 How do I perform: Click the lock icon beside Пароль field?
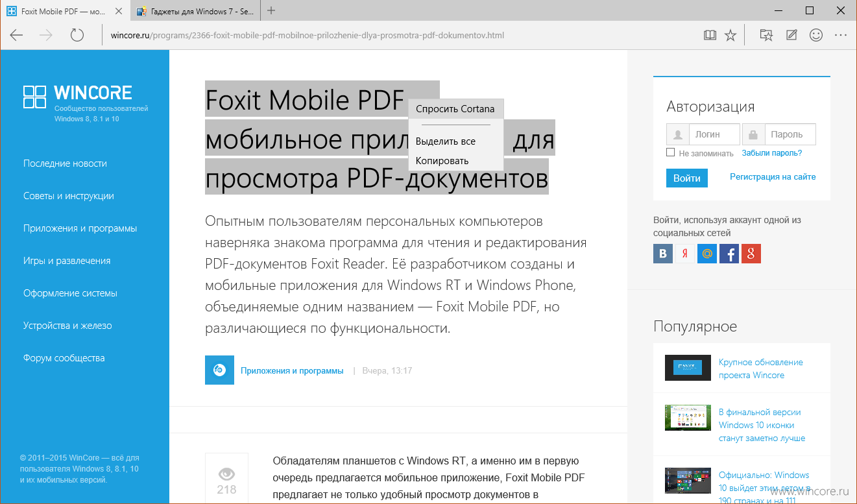(x=754, y=134)
